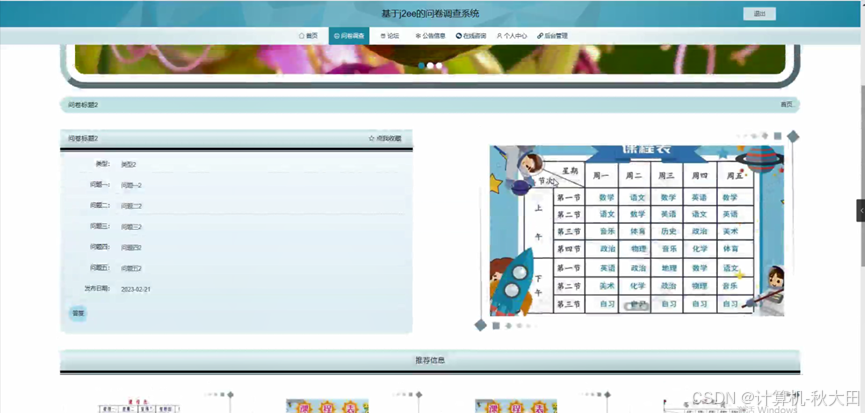865x413 pixels.
Task: Click the round answer button under 发布日期
Action: [x=78, y=313]
